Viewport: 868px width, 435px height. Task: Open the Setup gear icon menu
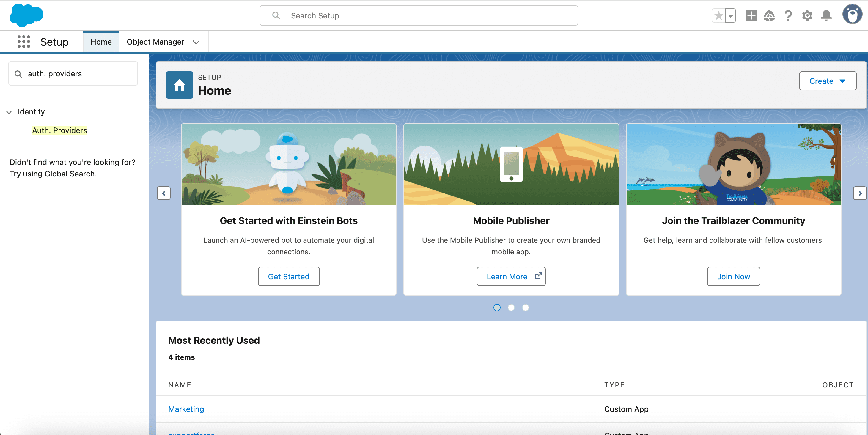tap(807, 15)
